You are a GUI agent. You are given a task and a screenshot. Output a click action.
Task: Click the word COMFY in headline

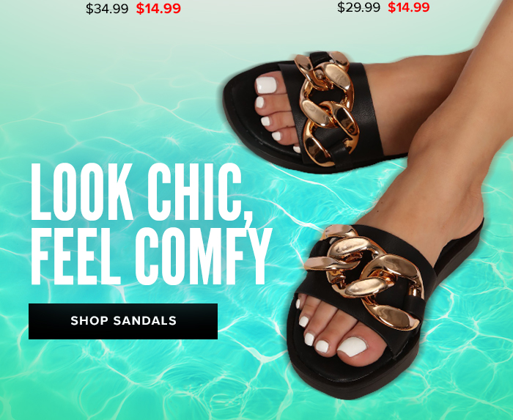coord(204,256)
